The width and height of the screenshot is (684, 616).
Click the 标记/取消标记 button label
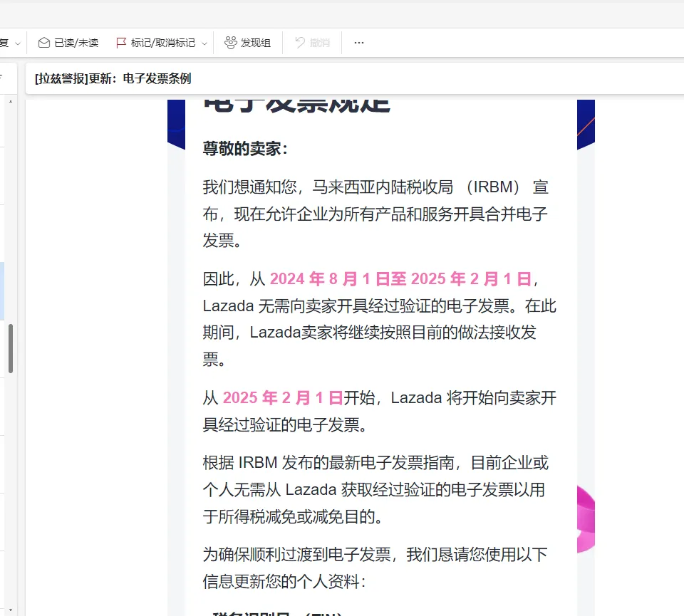(x=163, y=43)
